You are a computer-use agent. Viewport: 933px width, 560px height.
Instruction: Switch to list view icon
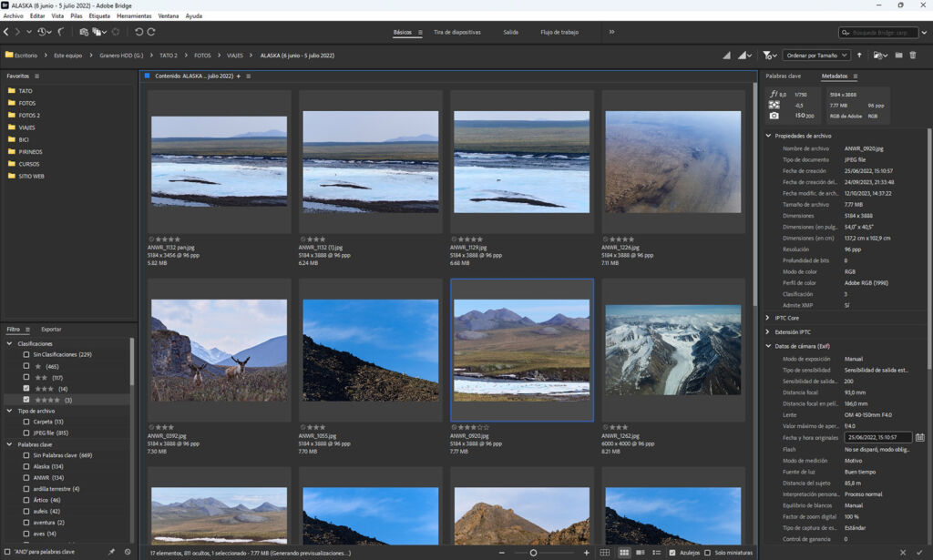[x=656, y=553]
